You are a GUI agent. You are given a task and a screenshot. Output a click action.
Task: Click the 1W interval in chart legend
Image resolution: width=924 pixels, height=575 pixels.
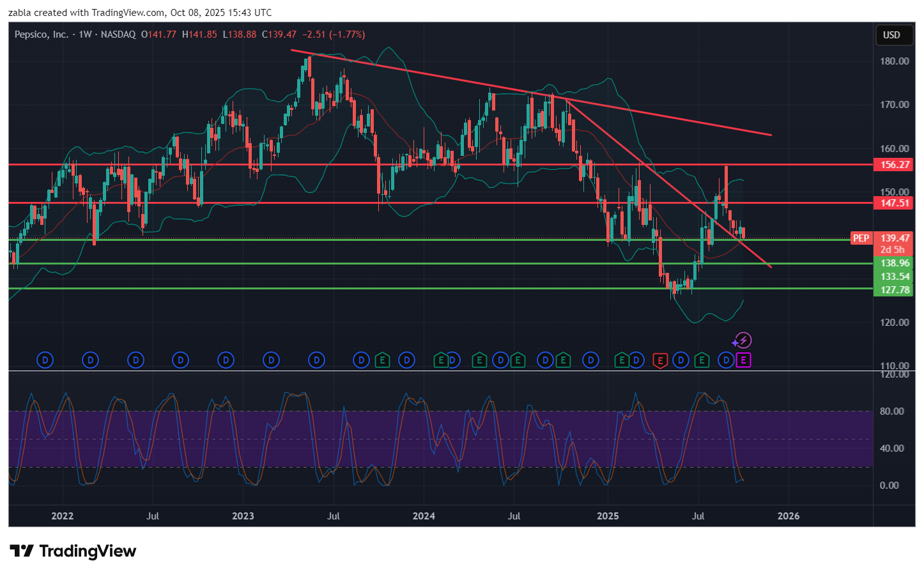coord(85,34)
